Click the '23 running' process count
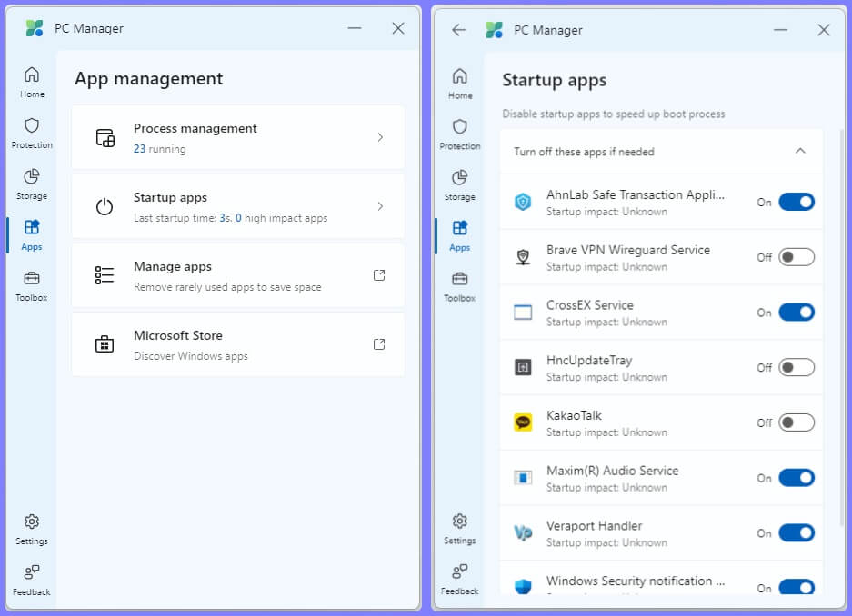This screenshot has width=852, height=616. pyautogui.click(x=160, y=149)
